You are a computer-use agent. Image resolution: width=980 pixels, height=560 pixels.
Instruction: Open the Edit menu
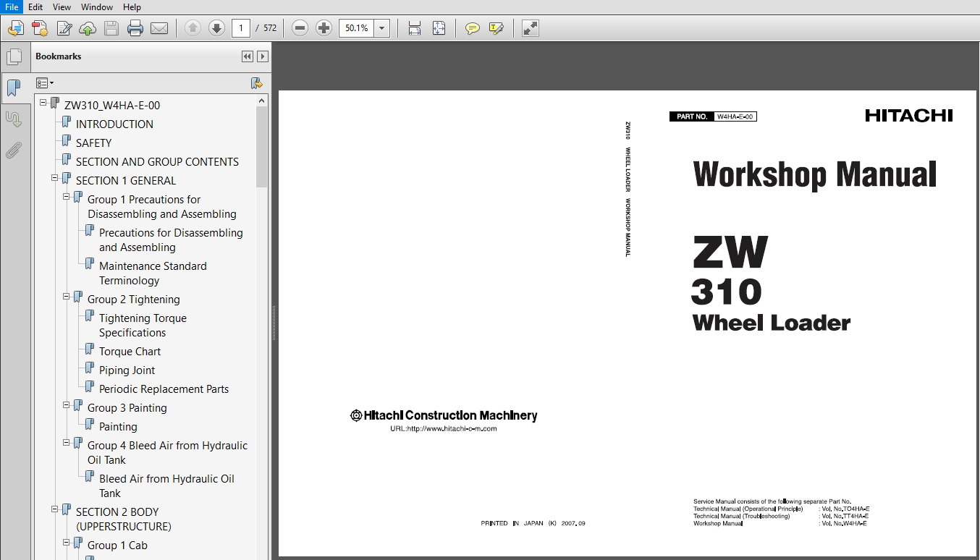(x=35, y=7)
